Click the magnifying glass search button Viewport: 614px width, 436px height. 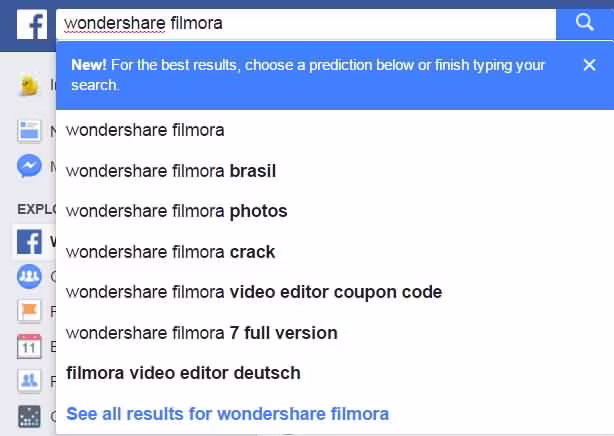585,23
